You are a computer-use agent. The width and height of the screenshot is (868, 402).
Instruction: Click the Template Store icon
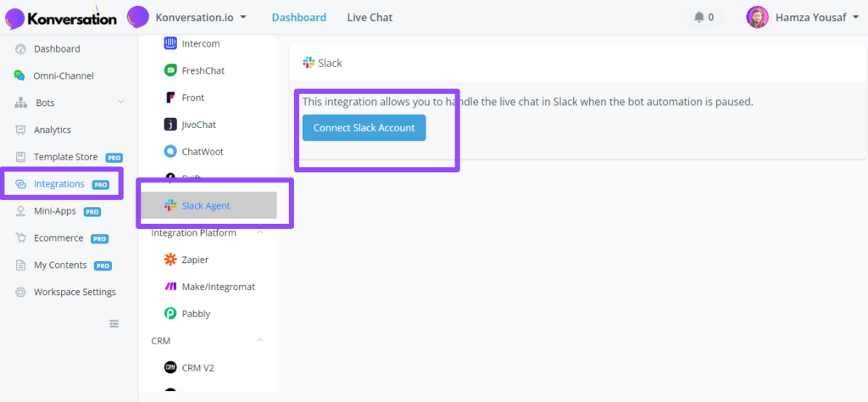point(20,157)
